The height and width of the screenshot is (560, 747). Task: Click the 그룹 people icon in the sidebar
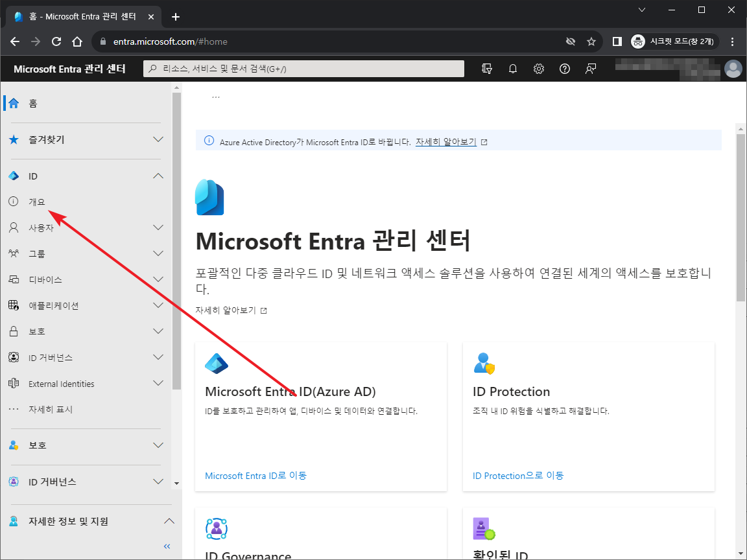[x=14, y=253]
